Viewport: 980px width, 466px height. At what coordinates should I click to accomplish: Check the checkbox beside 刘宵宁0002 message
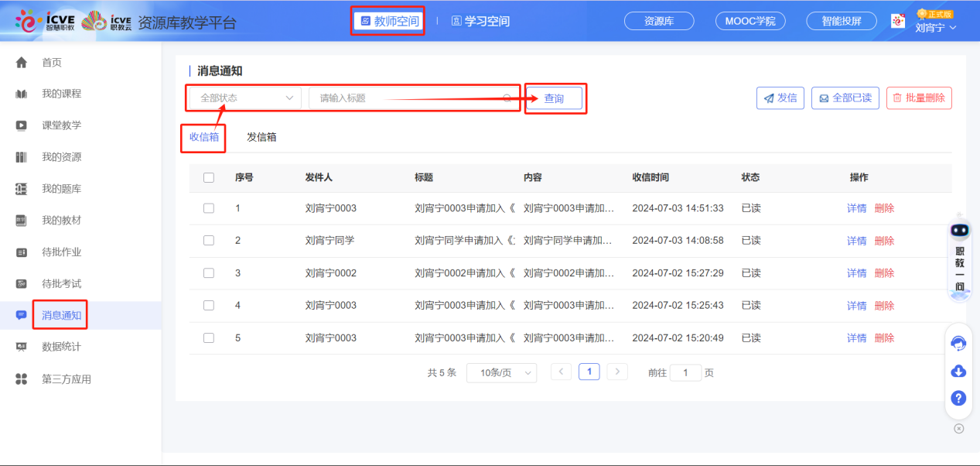point(208,272)
